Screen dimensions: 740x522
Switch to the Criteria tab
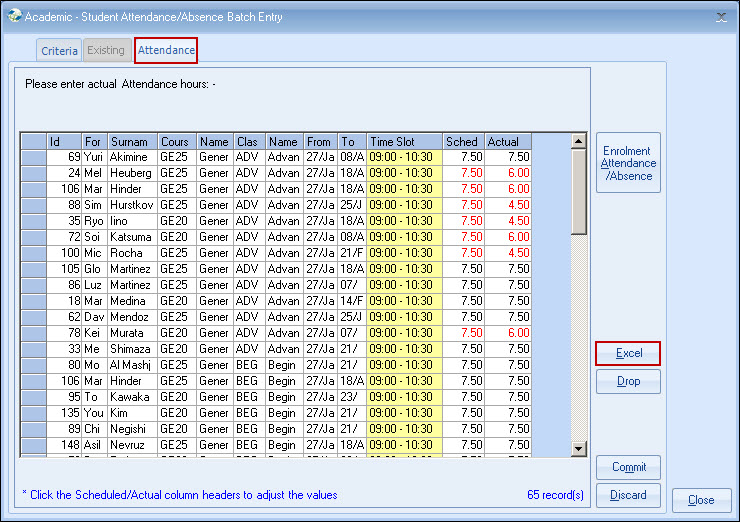click(59, 50)
